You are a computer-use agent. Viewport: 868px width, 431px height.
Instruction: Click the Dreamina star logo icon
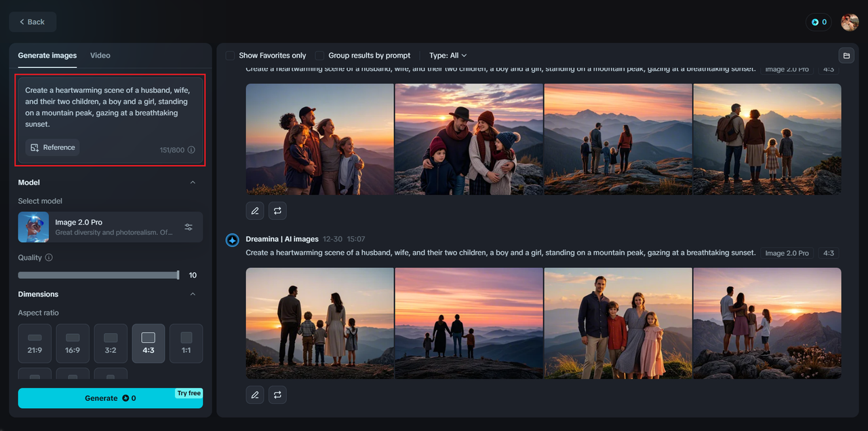point(232,240)
